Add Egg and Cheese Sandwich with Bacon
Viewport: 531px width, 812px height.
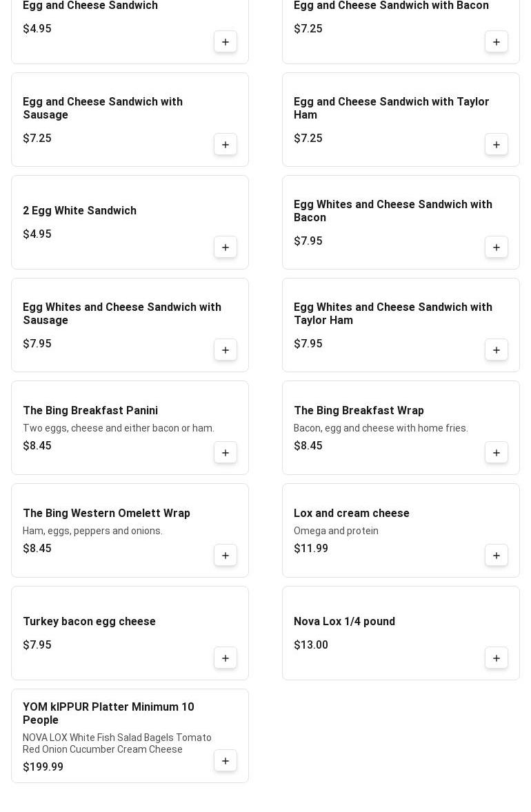tap(497, 42)
